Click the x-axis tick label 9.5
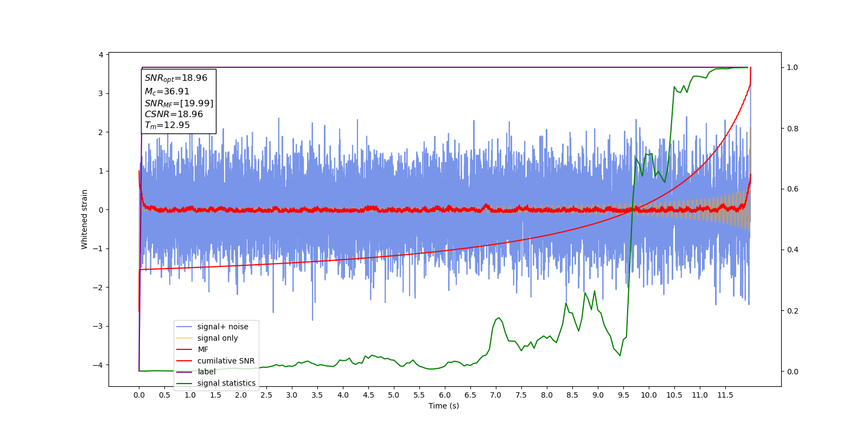Viewport: 868px width, 434px height. (623, 395)
